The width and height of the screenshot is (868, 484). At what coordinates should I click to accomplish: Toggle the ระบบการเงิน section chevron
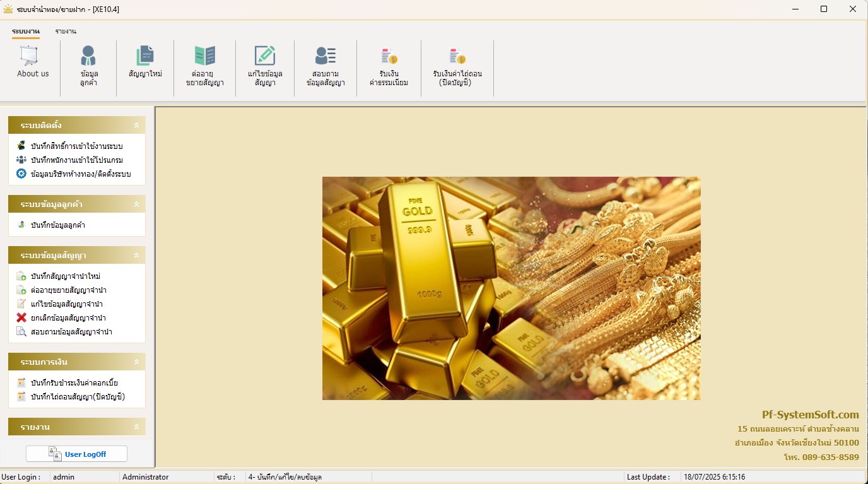point(136,362)
